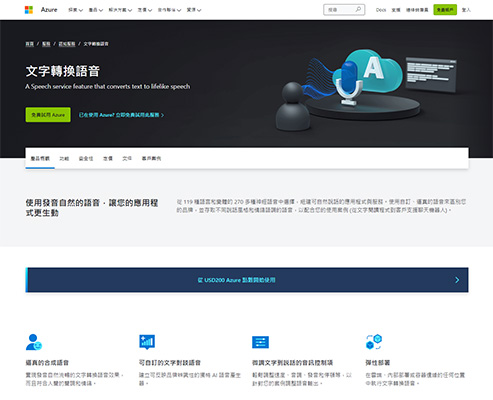Click the 彈性部署 feature title

[x=378, y=363]
